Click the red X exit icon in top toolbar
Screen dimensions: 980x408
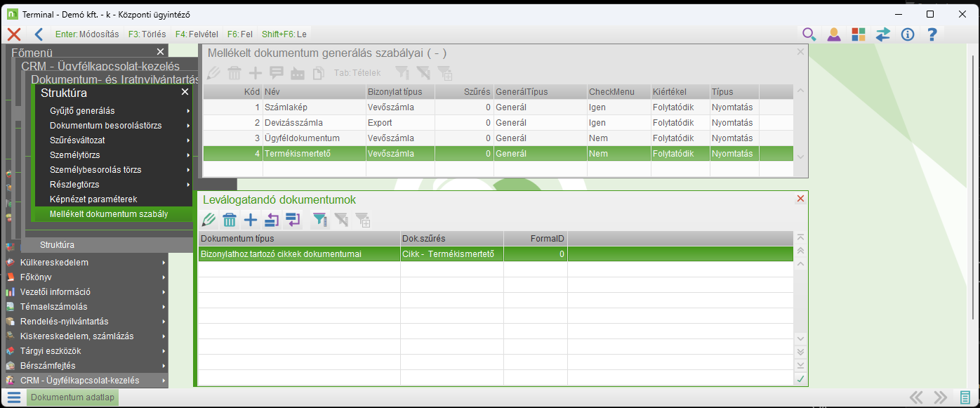tap(13, 34)
